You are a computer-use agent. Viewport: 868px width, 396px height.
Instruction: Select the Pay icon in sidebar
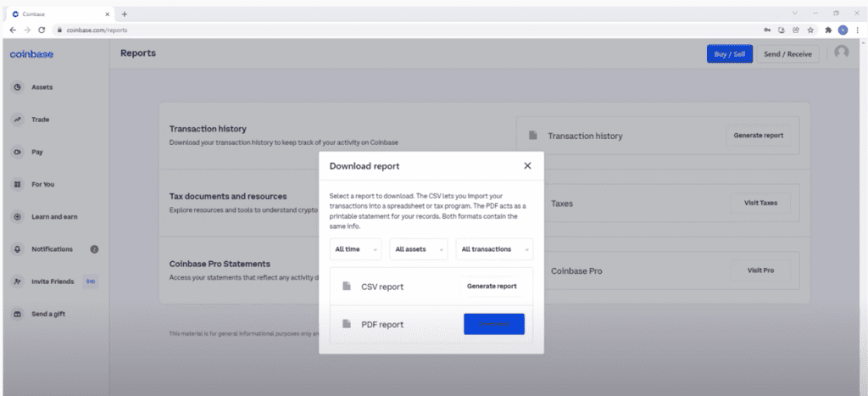pyautogui.click(x=17, y=153)
